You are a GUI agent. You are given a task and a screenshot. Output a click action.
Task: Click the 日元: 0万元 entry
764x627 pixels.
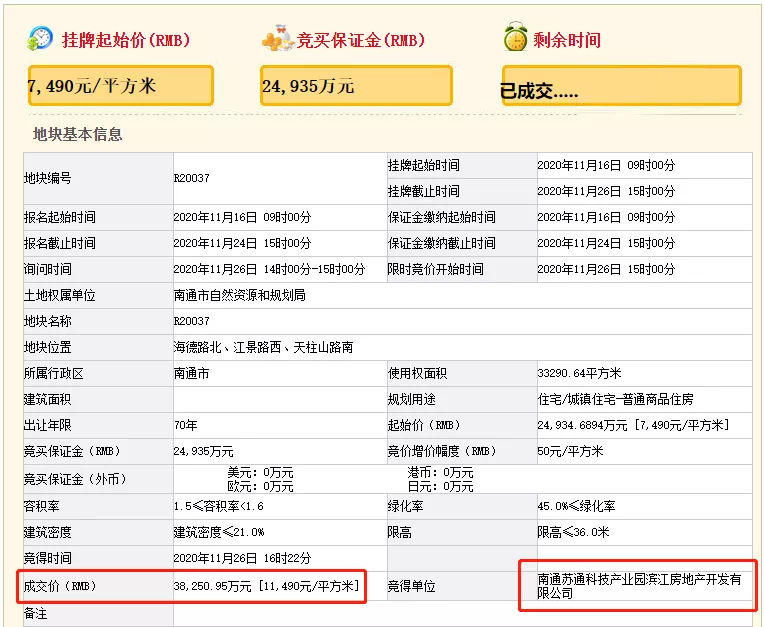(440, 486)
